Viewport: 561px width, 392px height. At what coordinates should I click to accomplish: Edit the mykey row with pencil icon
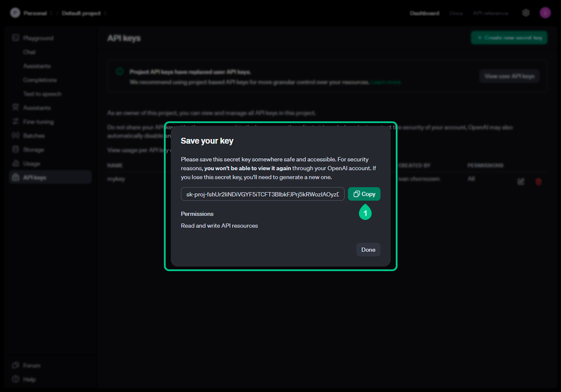point(521,181)
